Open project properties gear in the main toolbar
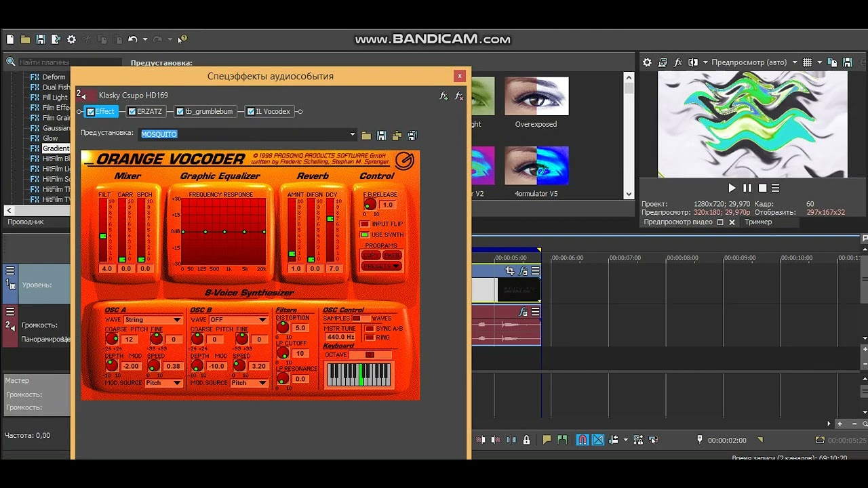This screenshot has width=868, height=488. 71,40
